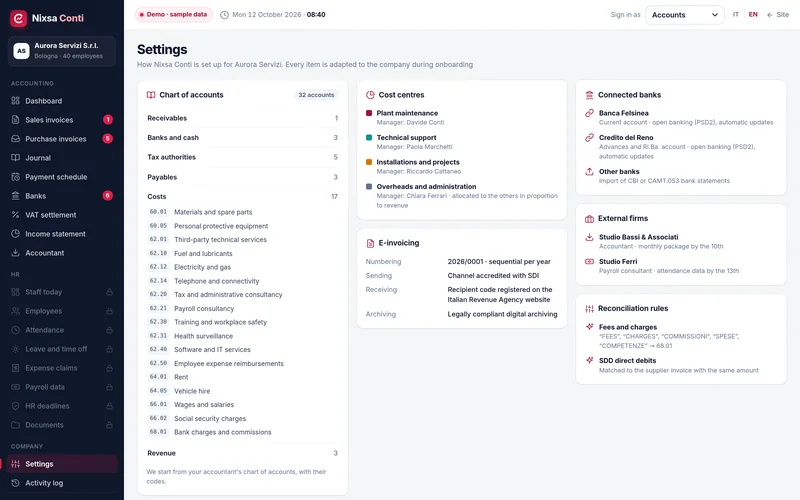
Task: Expand the Revenue account group
Action: coord(242,453)
